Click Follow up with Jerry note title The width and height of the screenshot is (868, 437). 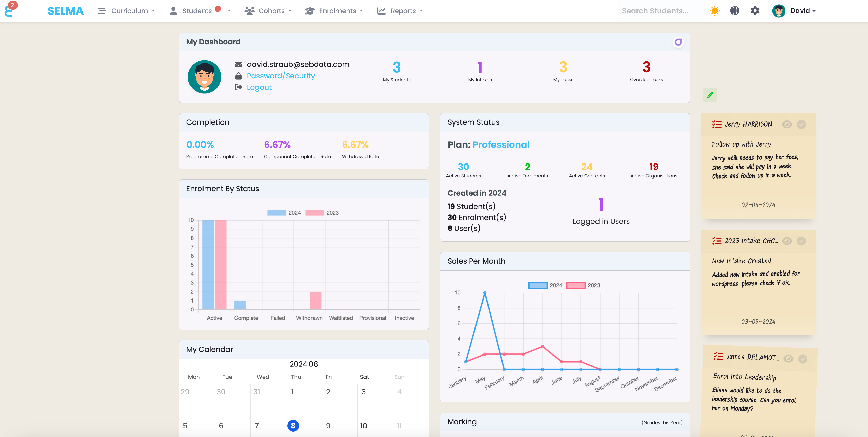tap(741, 144)
